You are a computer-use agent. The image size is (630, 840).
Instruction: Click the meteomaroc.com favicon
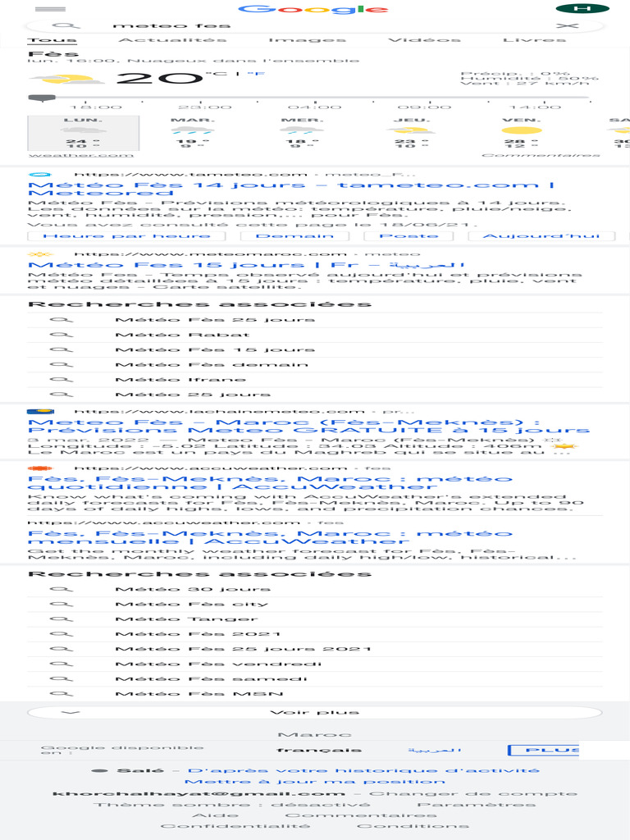pyautogui.click(x=39, y=254)
